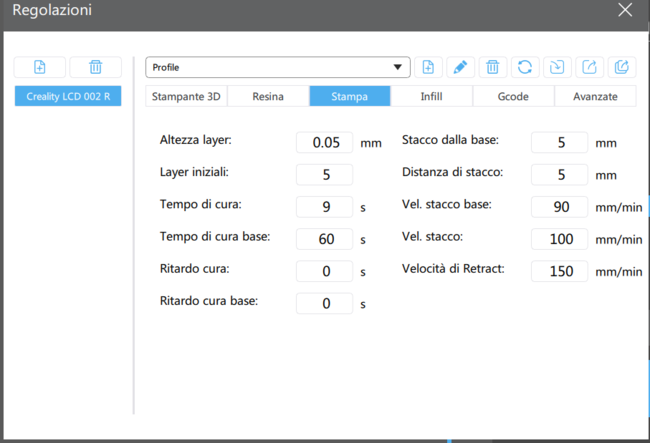
Task: Switch to the Stampante 3D tab
Action: tap(187, 97)
